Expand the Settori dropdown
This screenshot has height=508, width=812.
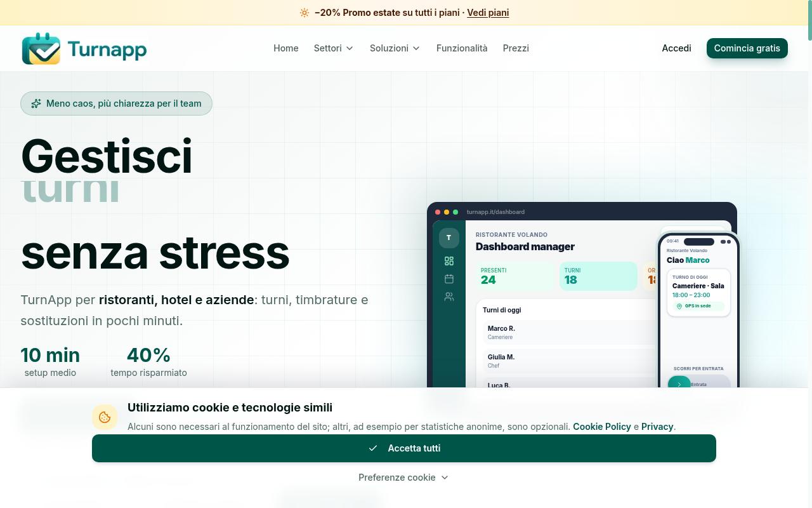[334, 48]
